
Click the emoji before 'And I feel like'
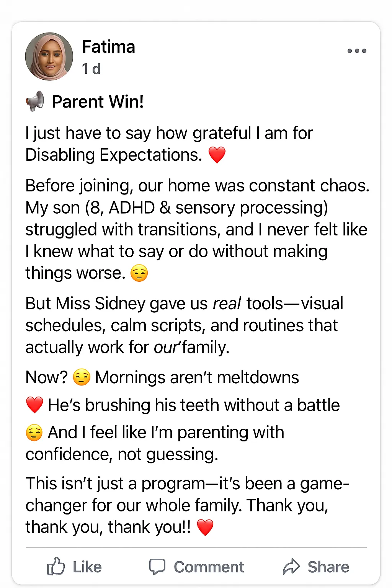(34, 433)
